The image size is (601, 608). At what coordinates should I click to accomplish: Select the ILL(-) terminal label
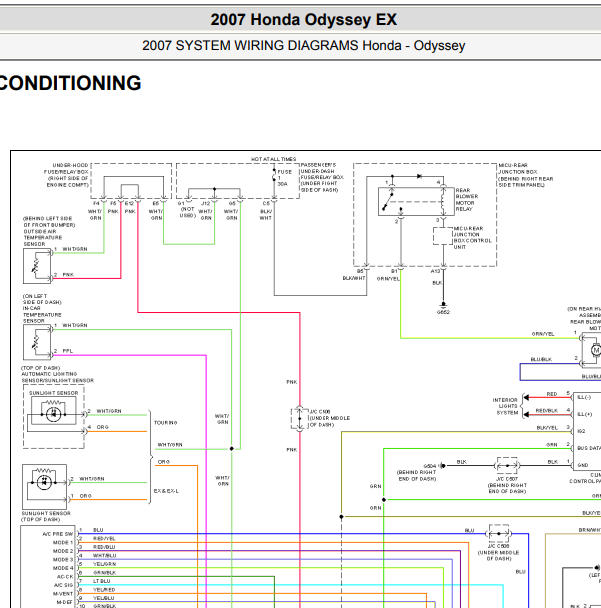click(584, 397)
